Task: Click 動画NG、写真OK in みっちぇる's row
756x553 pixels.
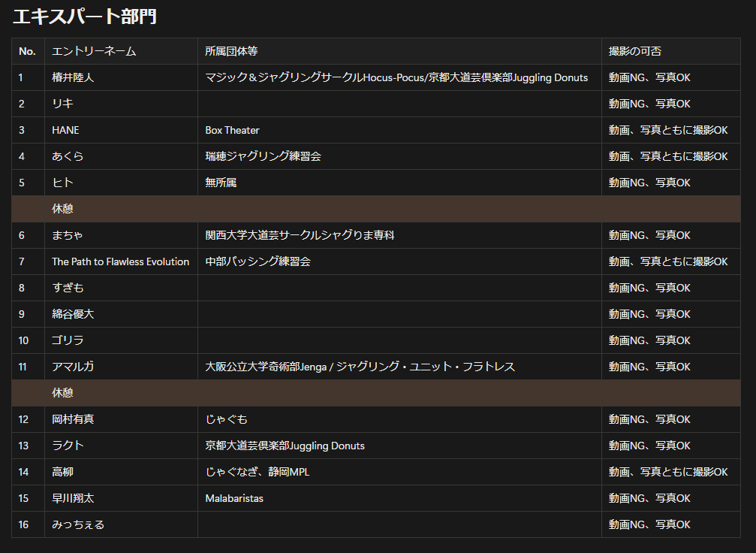Action: 649,524
